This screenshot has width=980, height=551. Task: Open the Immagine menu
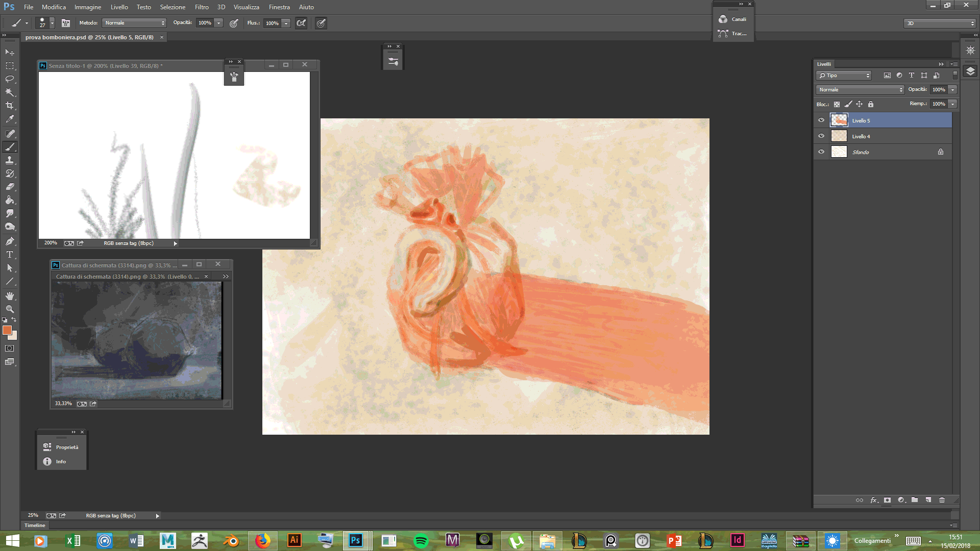[x=88, y=7]
